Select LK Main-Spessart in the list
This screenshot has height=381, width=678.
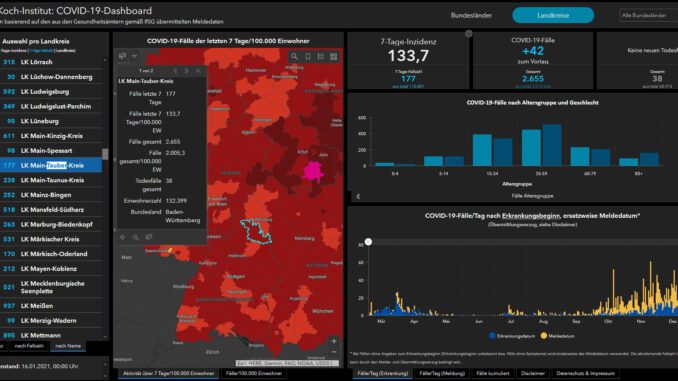(51, 150)
